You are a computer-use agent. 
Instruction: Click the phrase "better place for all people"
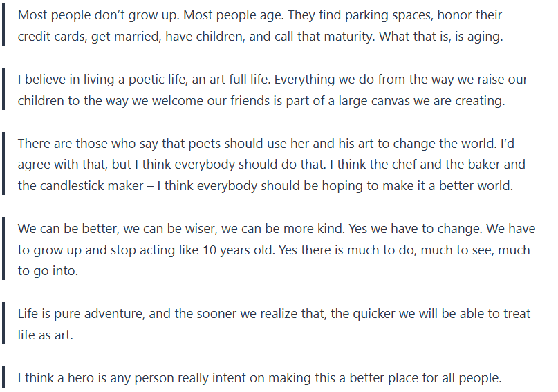point(422,378)
